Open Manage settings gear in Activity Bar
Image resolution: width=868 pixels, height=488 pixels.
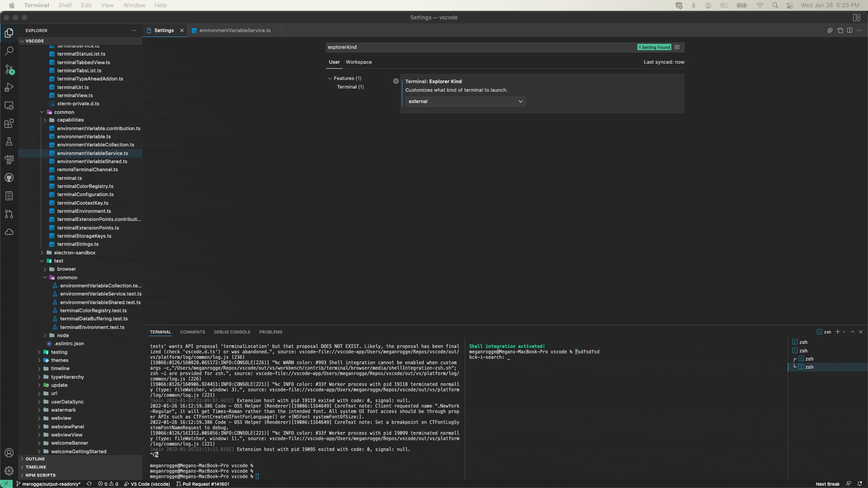9,470
